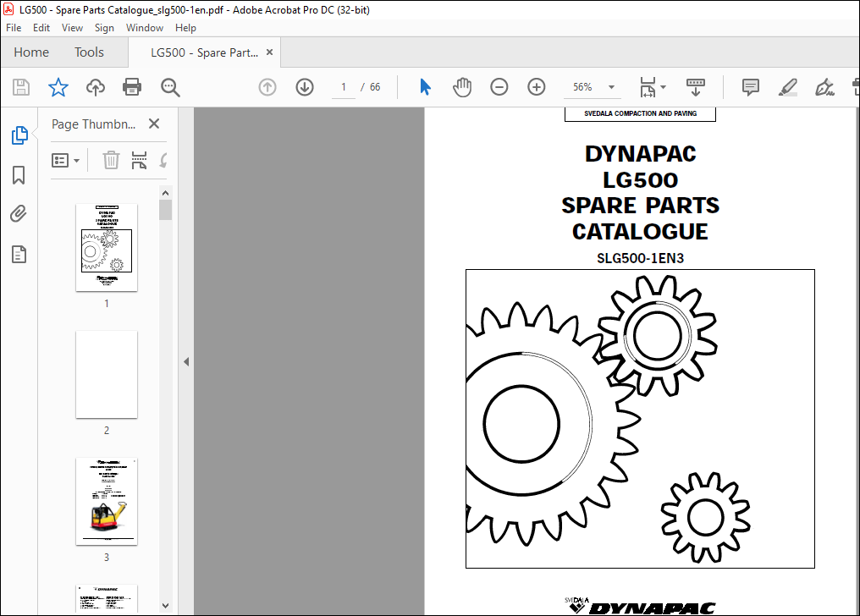Open the Attachments paperclip panel
This screenshot has width=860, height=616.
point(19,214)
